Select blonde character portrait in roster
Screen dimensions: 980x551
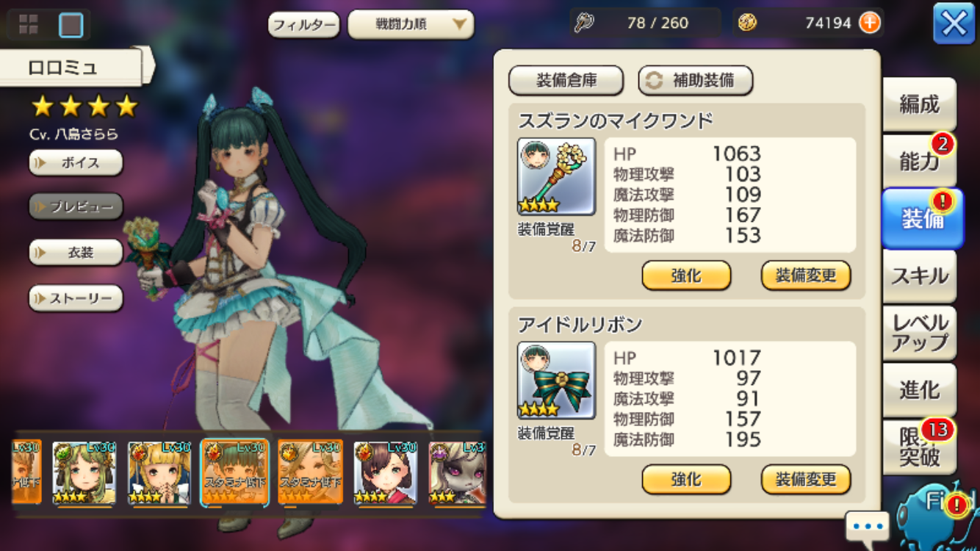(159, 472)
